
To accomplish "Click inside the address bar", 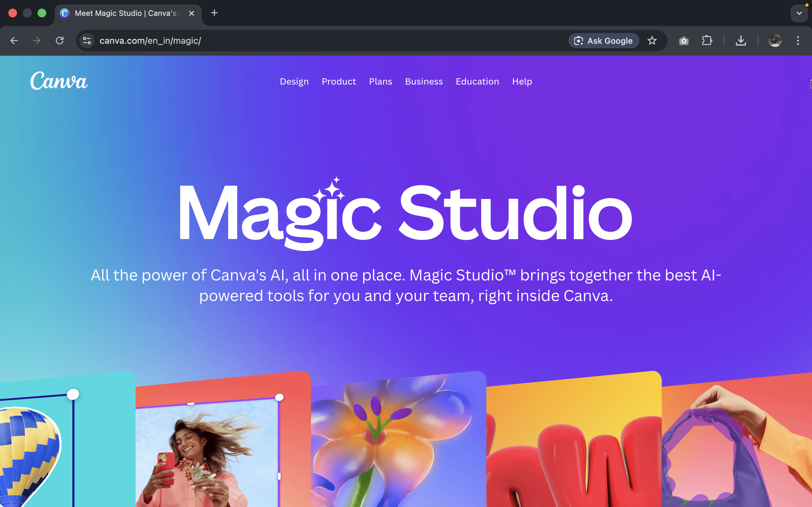I will pyautogui.click(x=235, y=41).
